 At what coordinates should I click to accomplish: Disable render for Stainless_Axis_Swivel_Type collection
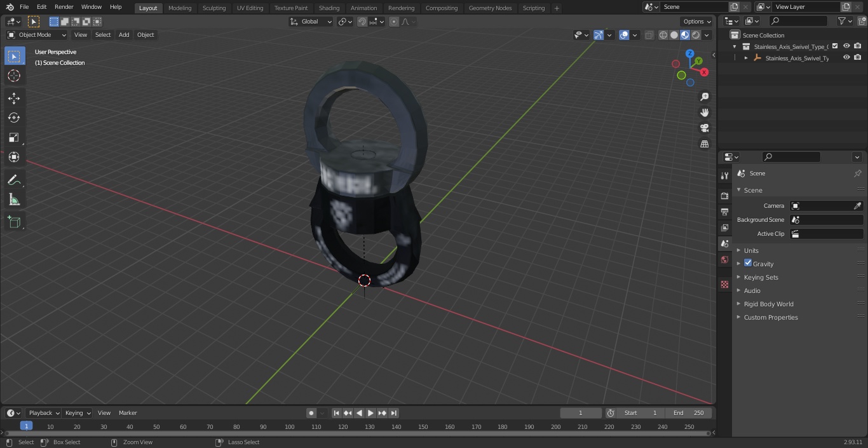pos(858,46)
